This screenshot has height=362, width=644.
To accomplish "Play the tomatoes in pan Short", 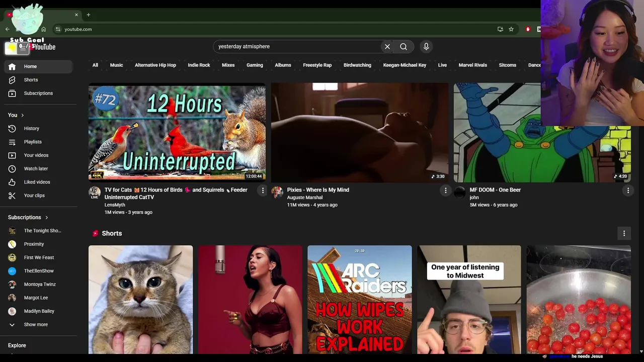I will 579,300.
